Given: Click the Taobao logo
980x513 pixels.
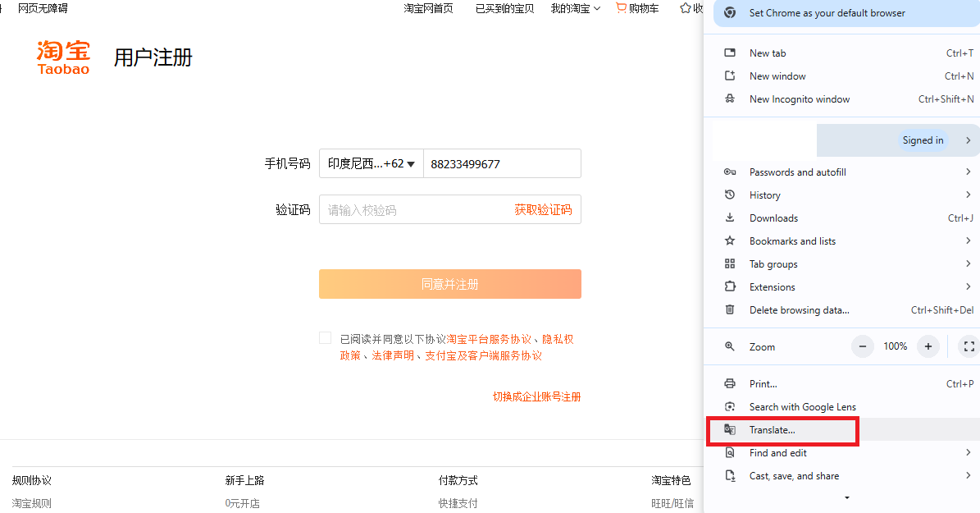Looking at the screenshot, I should [63, 57].
